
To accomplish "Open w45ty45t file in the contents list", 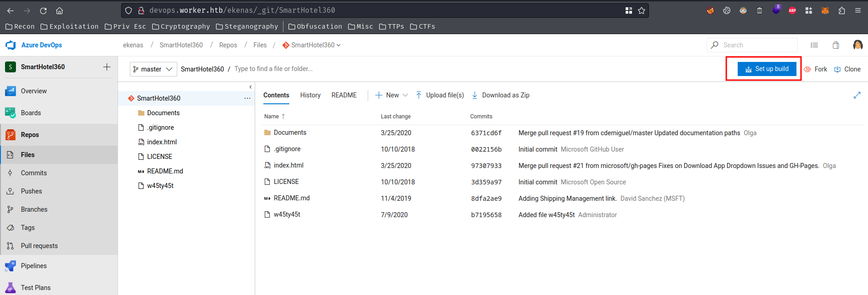I will pyautogui.click(x=287, y=214).
